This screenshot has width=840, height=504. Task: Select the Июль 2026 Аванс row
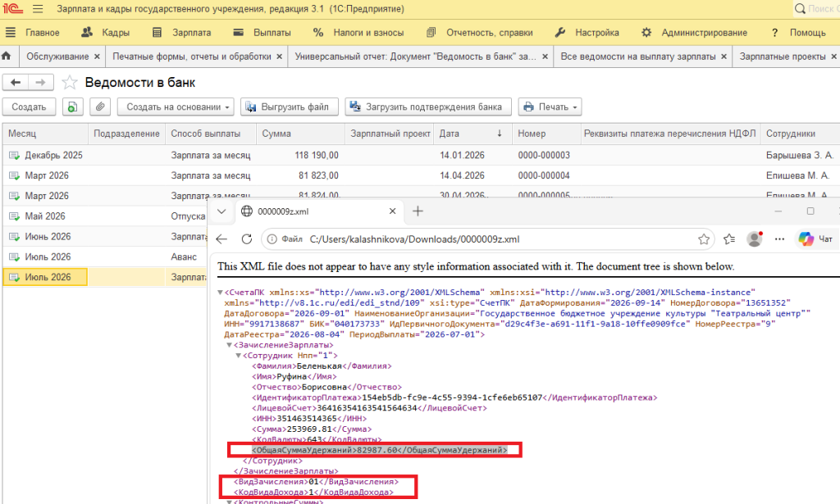104,257
